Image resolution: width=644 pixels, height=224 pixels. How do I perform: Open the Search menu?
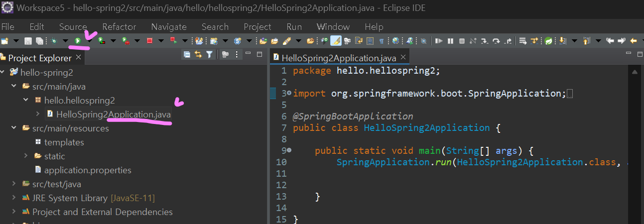tap(215, 27)
